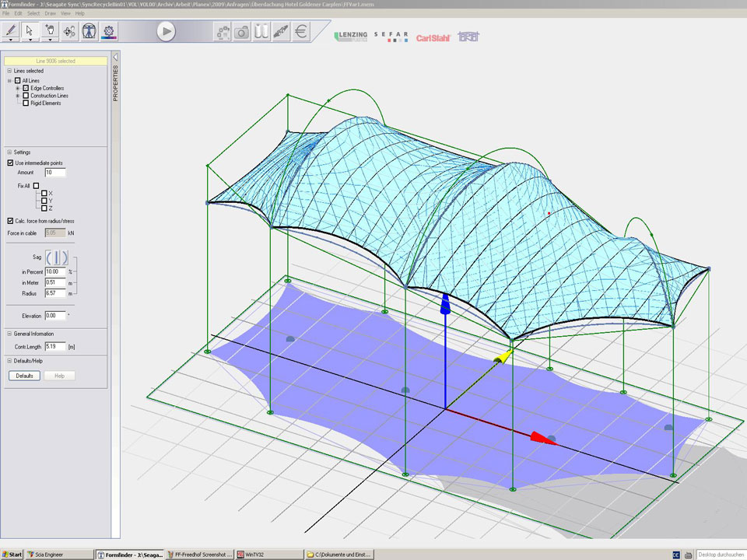Open dropdown arrow under the pencil tool

pos(11,40)
